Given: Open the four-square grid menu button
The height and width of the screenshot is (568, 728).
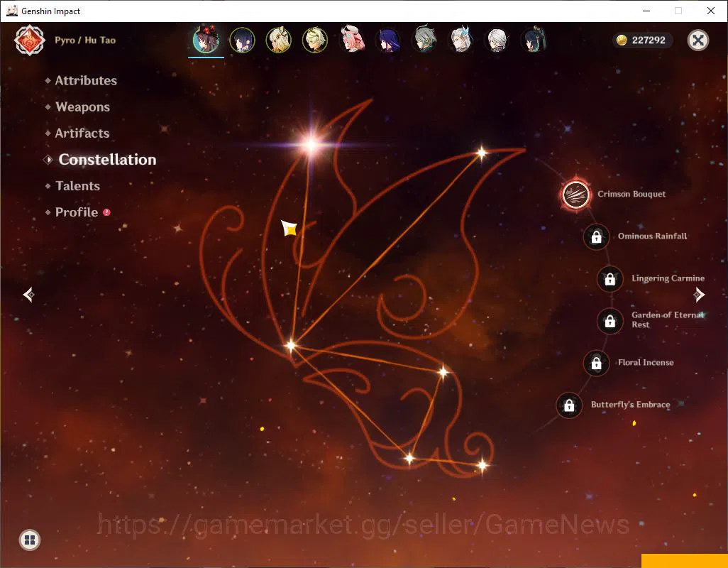Looking at the screenshot, I should (30, 540).
